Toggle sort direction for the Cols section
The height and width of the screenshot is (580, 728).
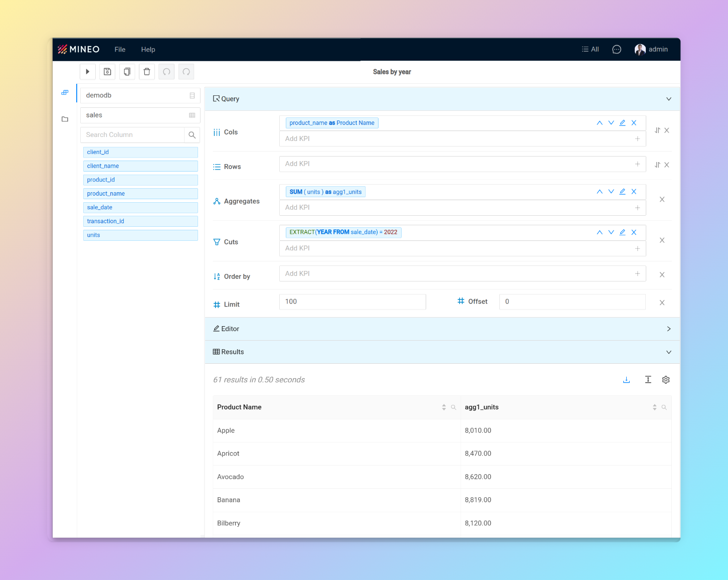657,130
